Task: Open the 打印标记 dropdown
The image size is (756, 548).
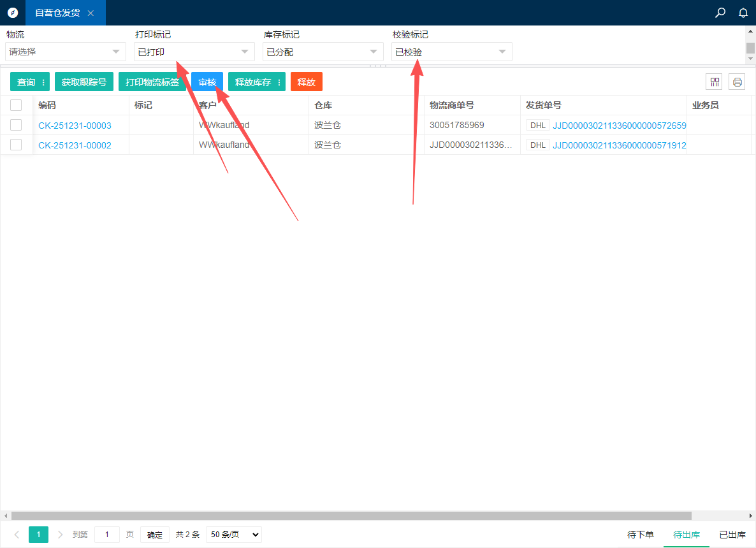Action: click(x=194, y=52)
